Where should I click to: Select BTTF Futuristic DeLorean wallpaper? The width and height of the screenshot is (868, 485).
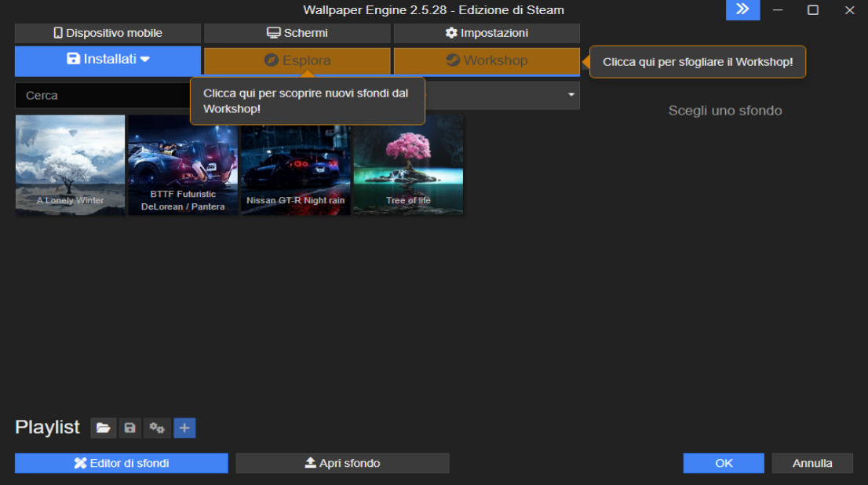183,165
